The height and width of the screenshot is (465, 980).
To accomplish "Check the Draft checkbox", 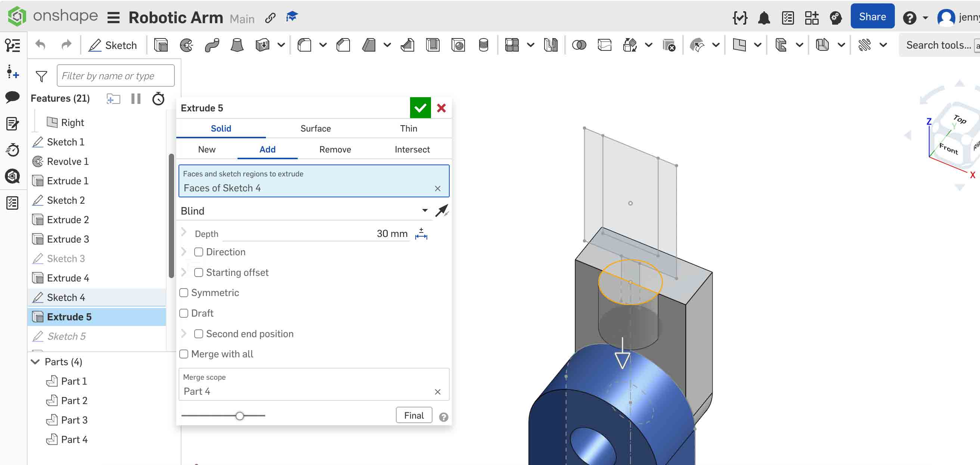I will pos(184,312).
